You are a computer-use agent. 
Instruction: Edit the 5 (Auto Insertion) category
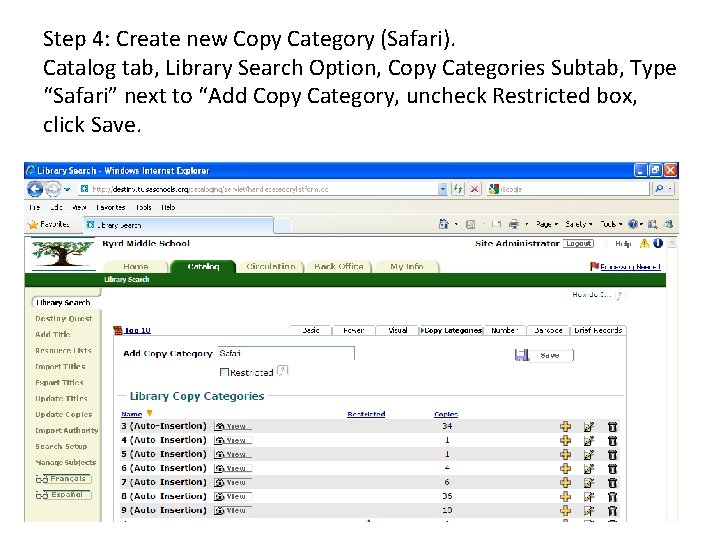point(589,455)
